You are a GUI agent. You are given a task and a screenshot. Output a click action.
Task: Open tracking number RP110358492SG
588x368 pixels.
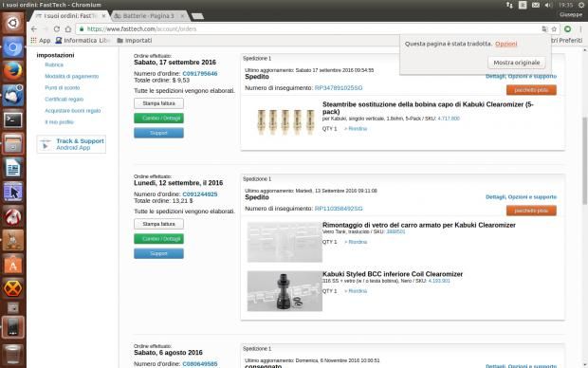[339, 209]
